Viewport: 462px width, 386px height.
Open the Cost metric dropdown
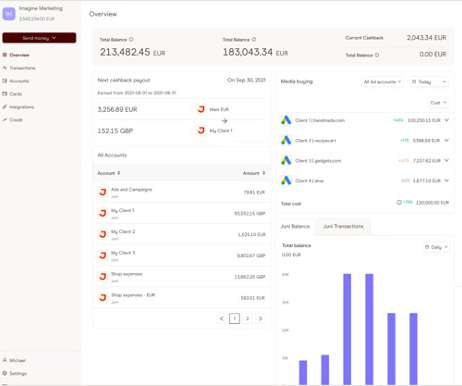point(438,103)
